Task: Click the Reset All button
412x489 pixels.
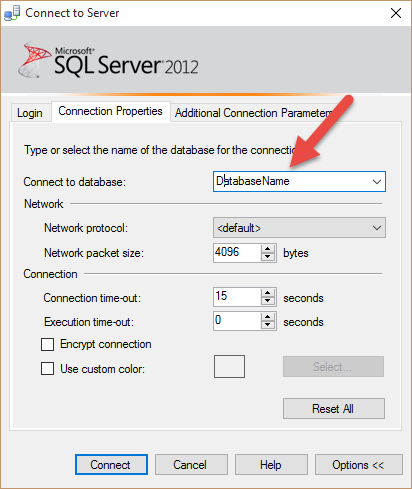Action: [x=334, y=408]
